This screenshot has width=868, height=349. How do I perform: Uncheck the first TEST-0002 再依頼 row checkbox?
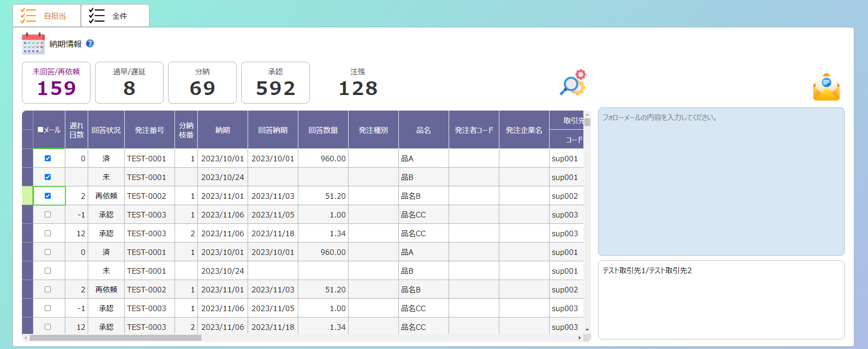click(x=48, y=196)
